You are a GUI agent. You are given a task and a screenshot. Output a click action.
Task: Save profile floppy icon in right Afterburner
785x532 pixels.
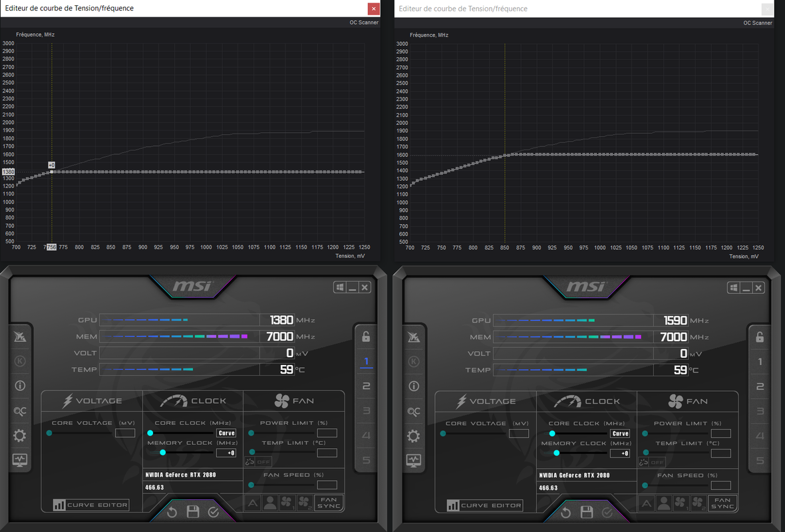pos(587,512)
